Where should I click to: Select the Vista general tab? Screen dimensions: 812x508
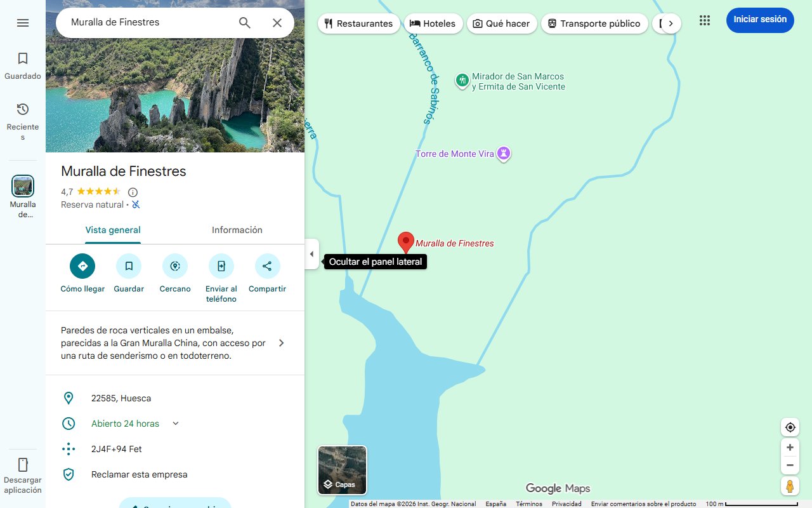click(x=113, y=230)
